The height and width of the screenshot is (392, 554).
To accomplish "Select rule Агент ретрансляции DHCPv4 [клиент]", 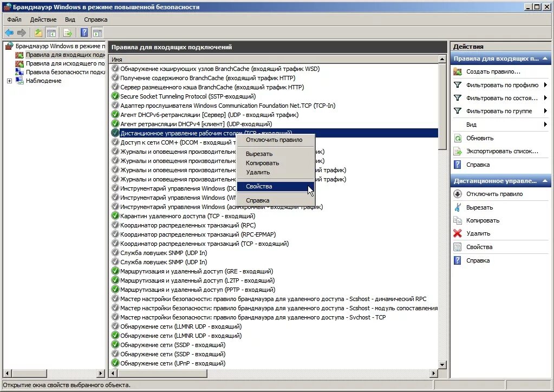I will coord(196,124).
